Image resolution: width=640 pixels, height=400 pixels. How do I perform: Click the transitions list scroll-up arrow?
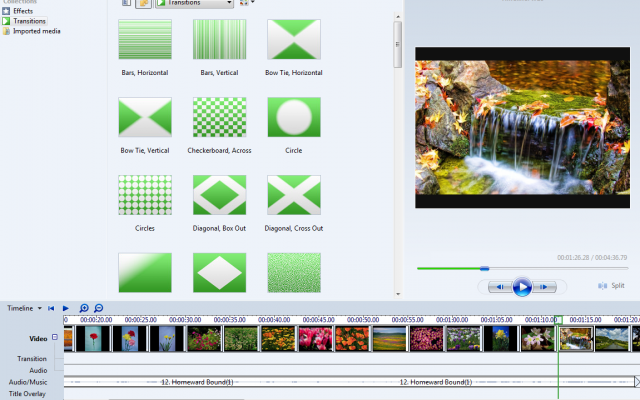pyautogui.click(x=398, y=16)
